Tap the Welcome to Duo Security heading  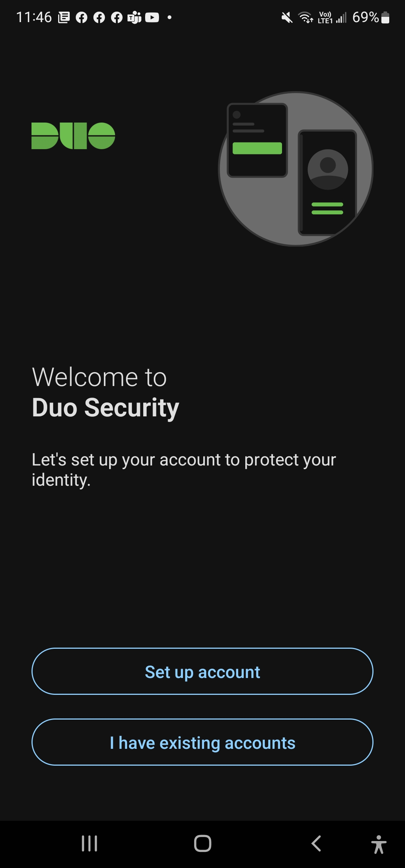(x=105, y=392)
